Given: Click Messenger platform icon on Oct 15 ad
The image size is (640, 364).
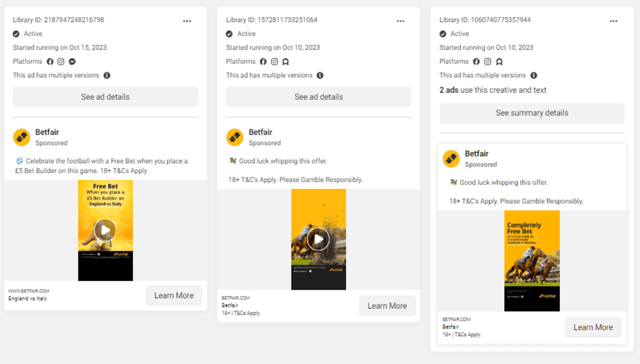Looking at the screenshot, I should (72, 61).
